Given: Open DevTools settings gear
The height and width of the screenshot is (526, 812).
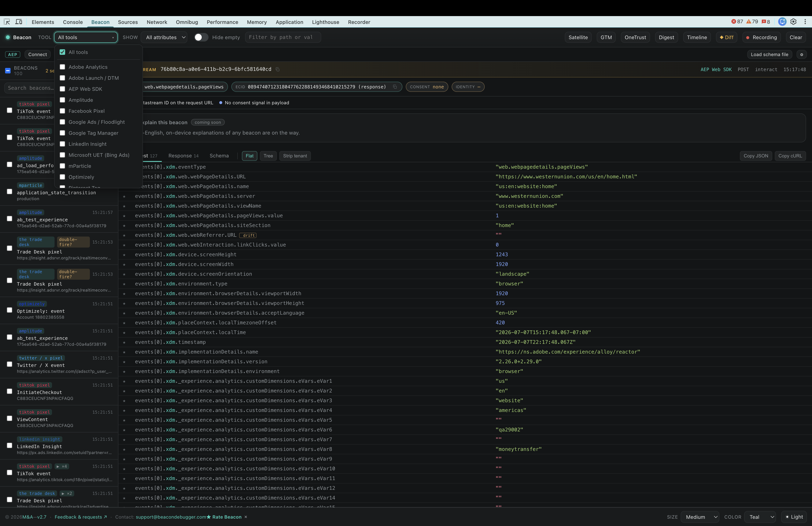Looking at the screenshot, I should [x=794, y=22].
